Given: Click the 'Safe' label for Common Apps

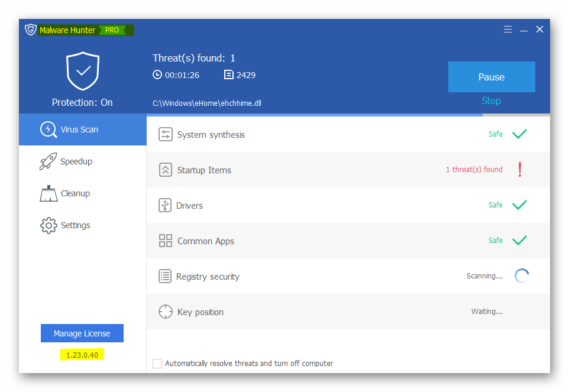Looking at the screenshot, I should click(x=495, y=241).
